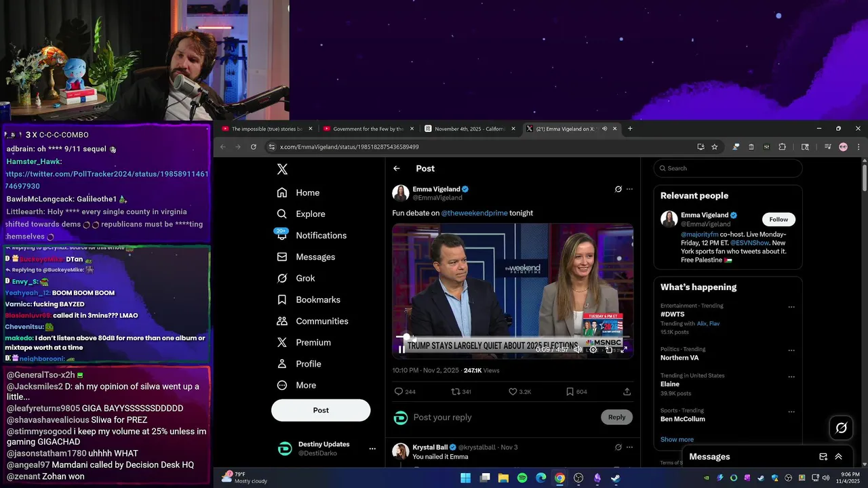This screenshot has width=868, height=488.
Task: Toggle picture-in-picture on the video
Action: coord(609,350)
